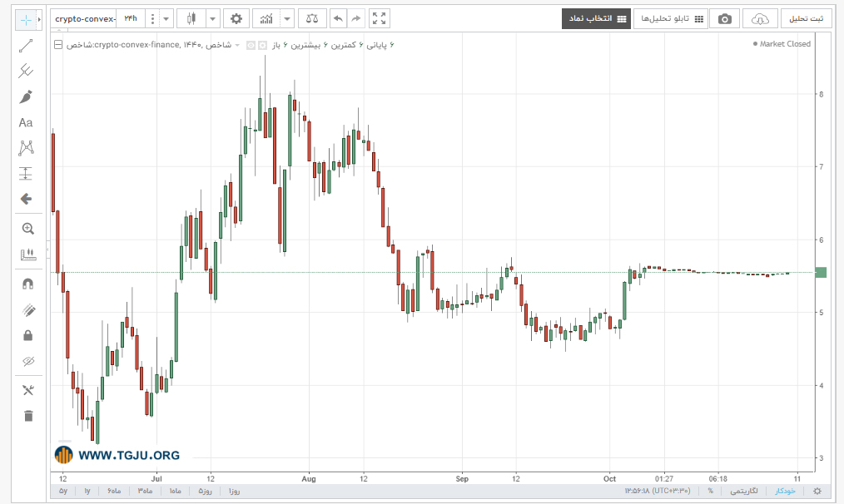Toggle the percent scale option
844x504 pixels.
click(711, 491)
